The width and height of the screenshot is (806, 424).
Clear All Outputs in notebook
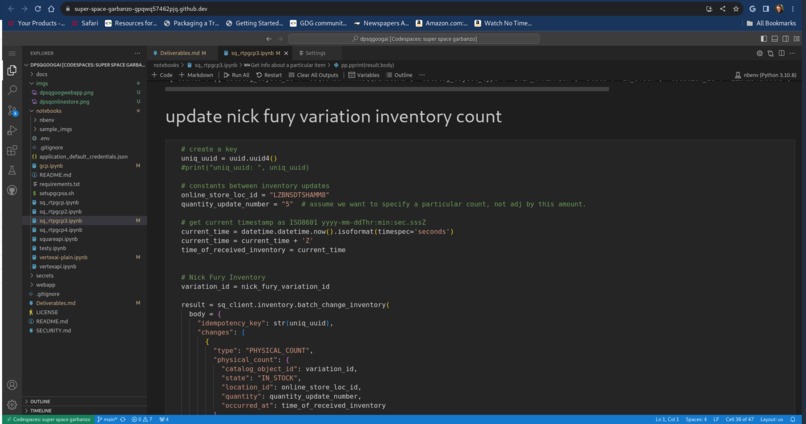coord(314,75)
